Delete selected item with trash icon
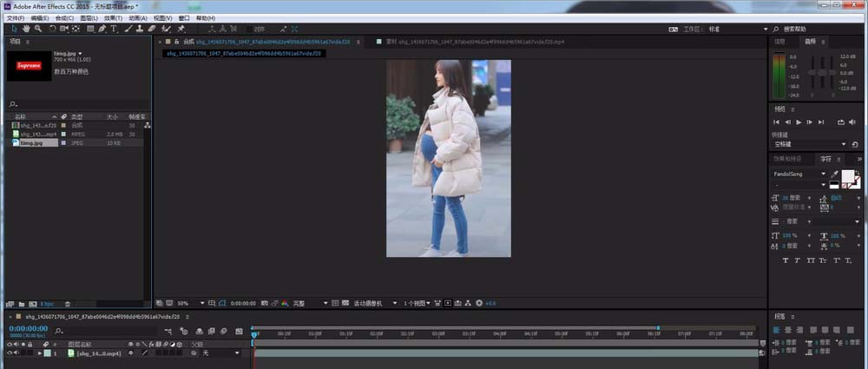The image size is (868, 369). pyautogui.click(x=68, y=304)
